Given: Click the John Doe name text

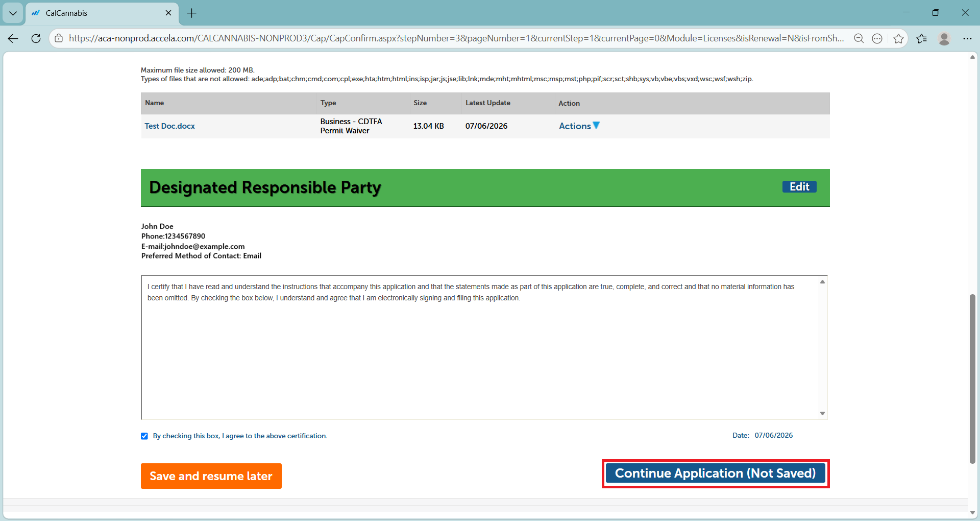Looking at the screenshot, I should [157, 226].
